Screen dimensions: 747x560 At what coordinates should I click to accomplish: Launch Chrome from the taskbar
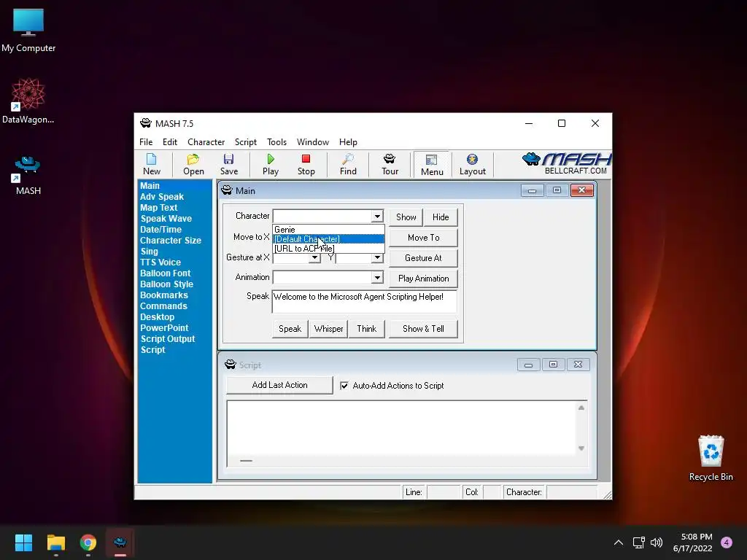coord(88,542)
